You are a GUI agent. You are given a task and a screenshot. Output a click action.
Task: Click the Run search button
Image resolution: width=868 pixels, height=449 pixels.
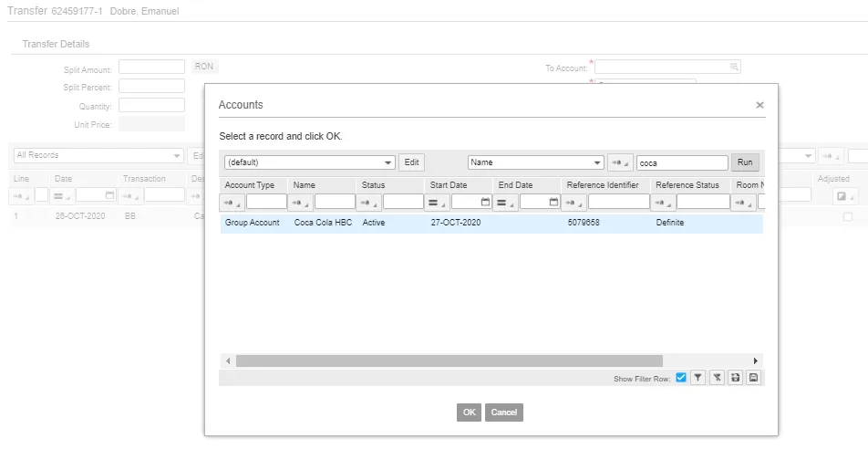(x=745, y=162)
